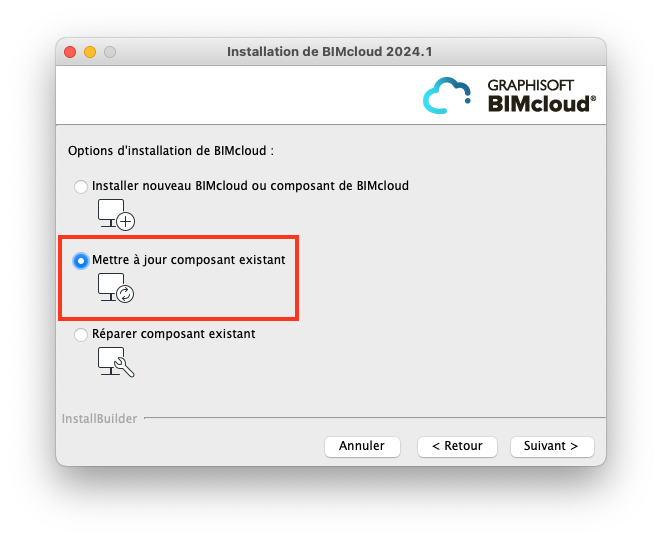Screen dimensions: 662x540
Task: Click the 'Installer nouveau BIMcloud ou composant' label
Action: click(x=250, y=186)
